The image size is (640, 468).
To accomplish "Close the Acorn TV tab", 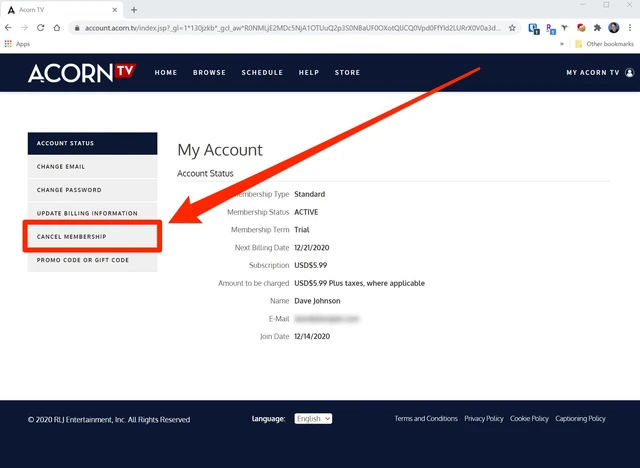I will pos(115,10).
